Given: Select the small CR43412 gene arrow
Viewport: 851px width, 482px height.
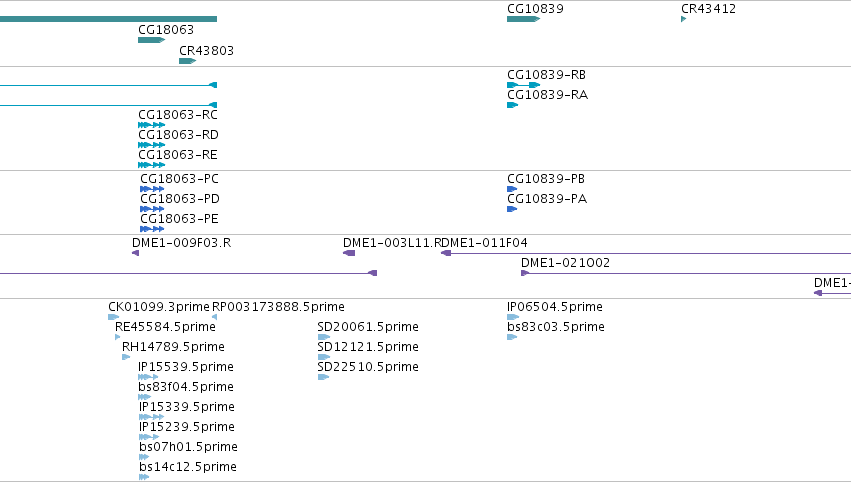Looking at the screenshot, I should (683, 19).
